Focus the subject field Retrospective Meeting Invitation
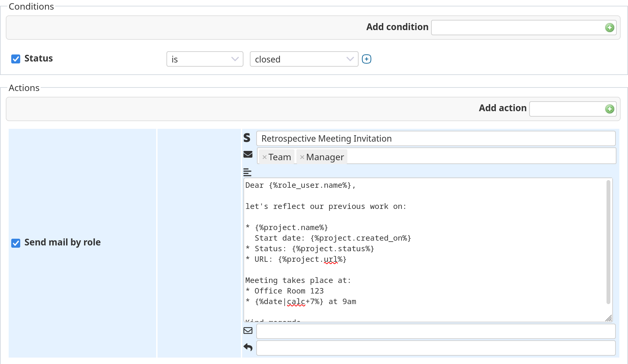The image size is (628, 364). pos(436,138)
